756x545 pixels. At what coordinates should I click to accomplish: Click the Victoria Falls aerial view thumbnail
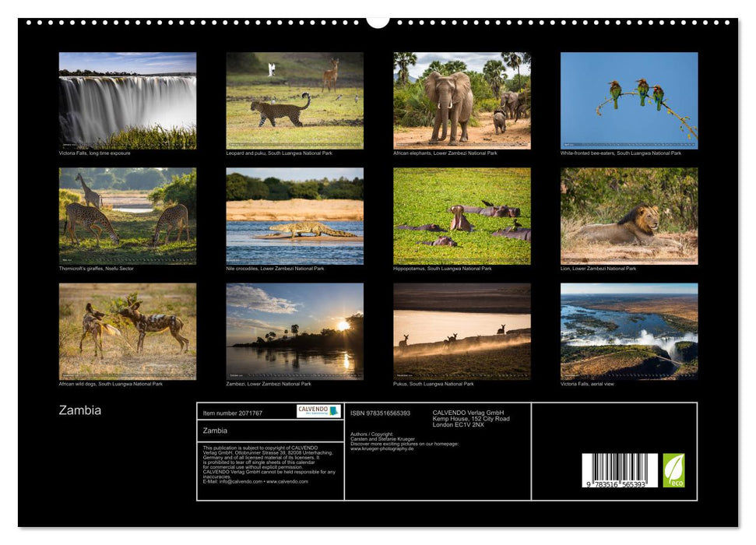click(x=628, y=330)
